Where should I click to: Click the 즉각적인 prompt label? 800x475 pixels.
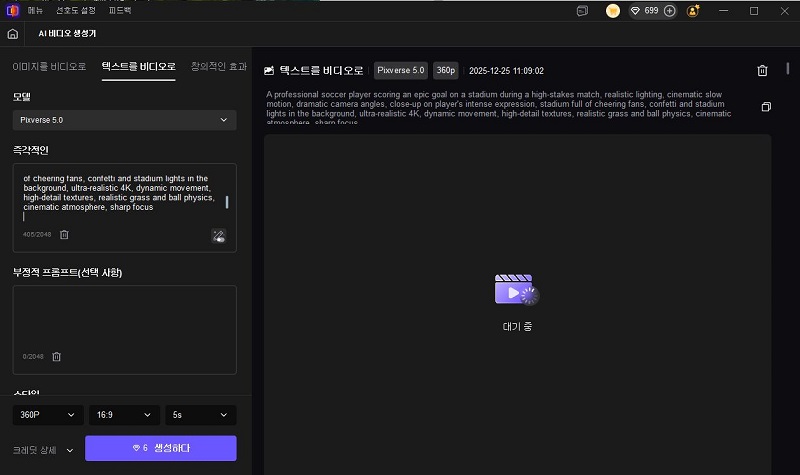coord(31,150)
